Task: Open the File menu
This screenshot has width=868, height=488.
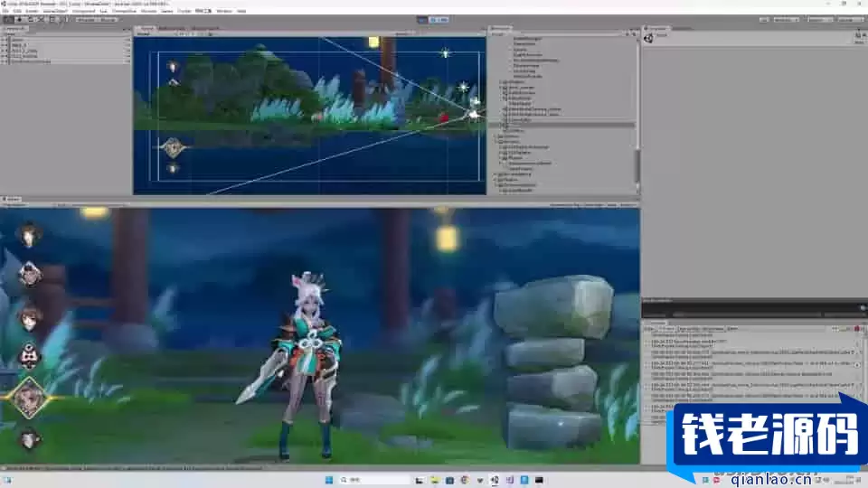Action: (5, 11)
